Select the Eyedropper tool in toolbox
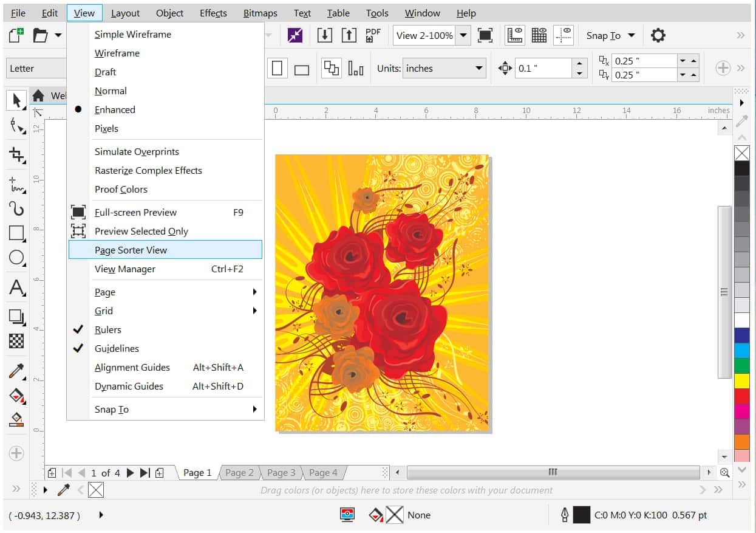The width and height of the screenshot is (756, 533). tap(16, 371)
